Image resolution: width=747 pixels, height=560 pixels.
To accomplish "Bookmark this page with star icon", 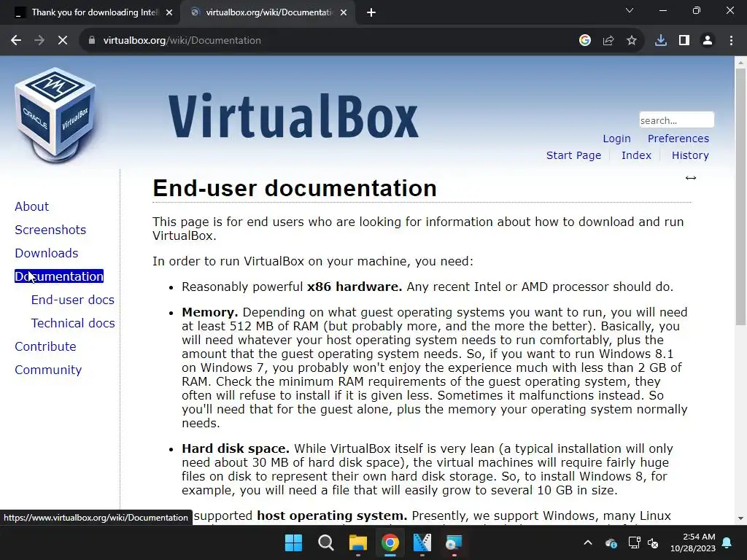I will (x=632, y=41).
